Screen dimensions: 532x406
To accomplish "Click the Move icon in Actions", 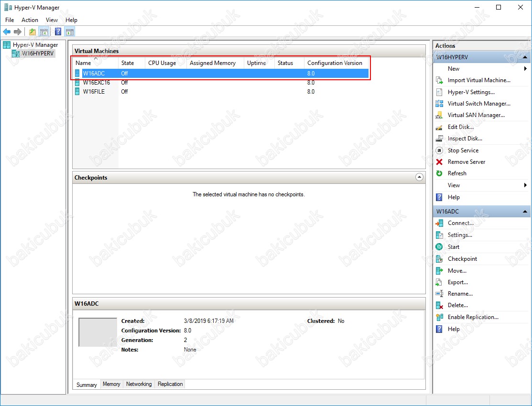I will (x=439, y=271).
